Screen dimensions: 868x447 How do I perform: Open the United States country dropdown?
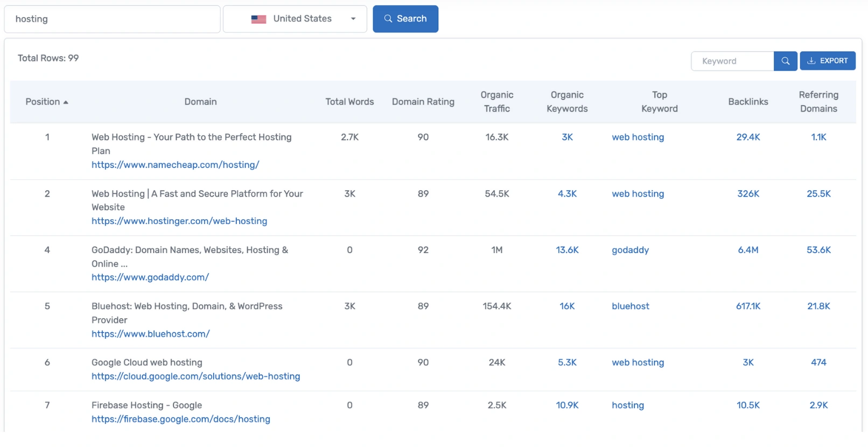[295, 19]
